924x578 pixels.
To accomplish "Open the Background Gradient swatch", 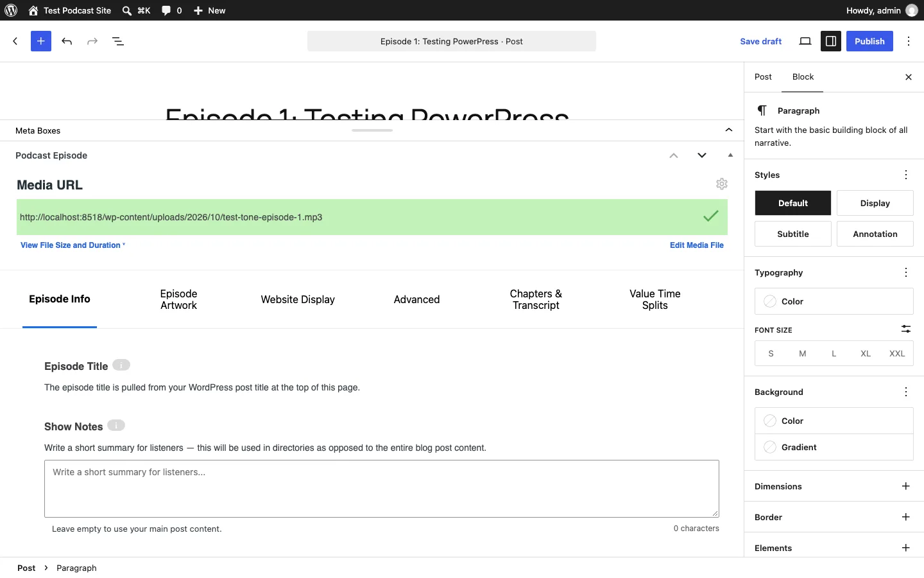I will pos(834,447).
